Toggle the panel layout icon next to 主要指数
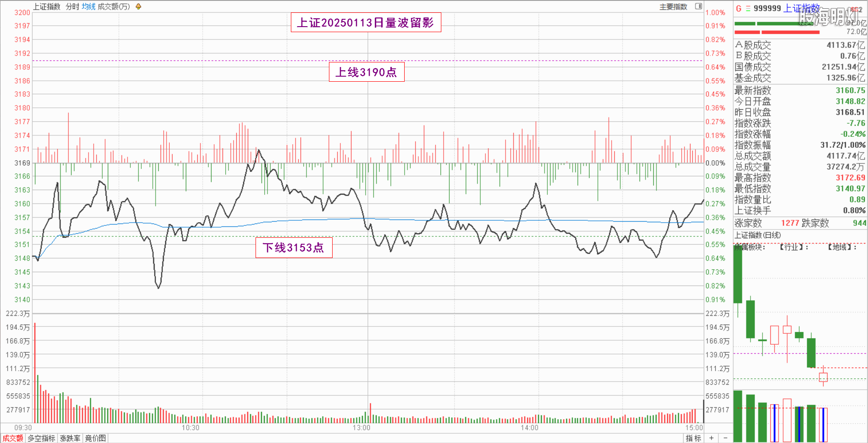This screenshot has height=443, width=868. [x=698, y=6]
